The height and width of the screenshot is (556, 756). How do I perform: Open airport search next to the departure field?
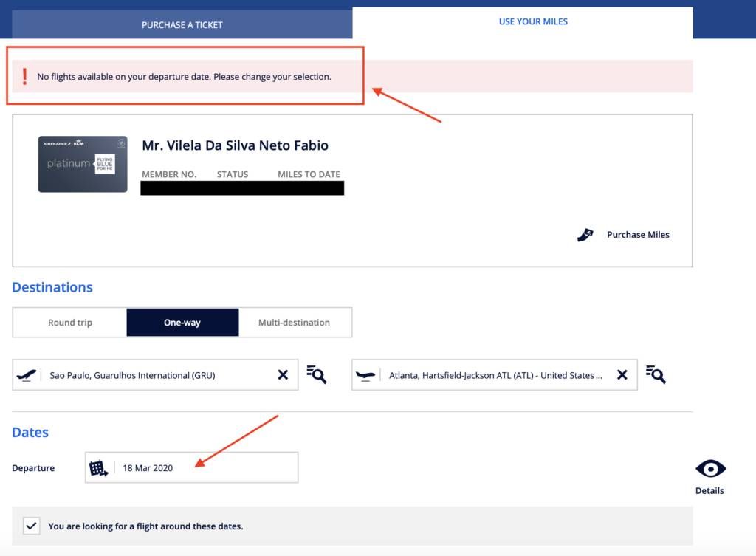click(x=317, y=374)
